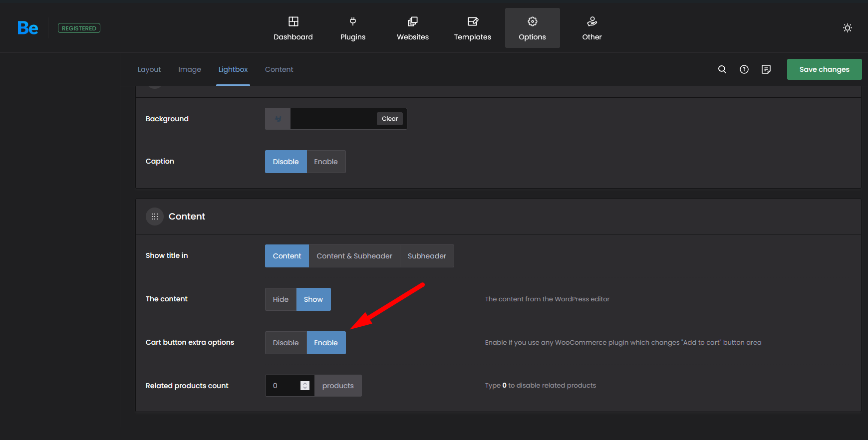Viewport: 868px width, 440px height.
Task: Toggle light/dark mode sun icon
Action: point(848,28)
